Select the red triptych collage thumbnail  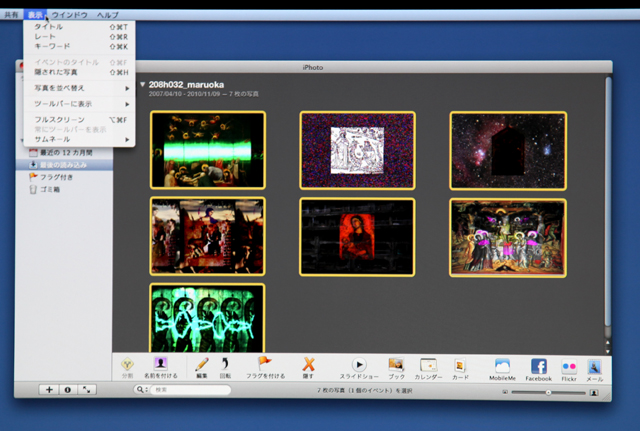pyautogui.click(x=207, y=236)
